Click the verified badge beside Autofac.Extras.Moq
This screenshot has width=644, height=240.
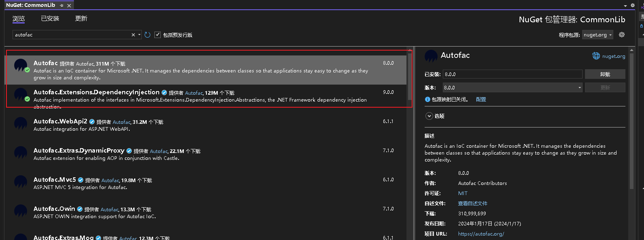pyautogui.click(x=98, y=238)
